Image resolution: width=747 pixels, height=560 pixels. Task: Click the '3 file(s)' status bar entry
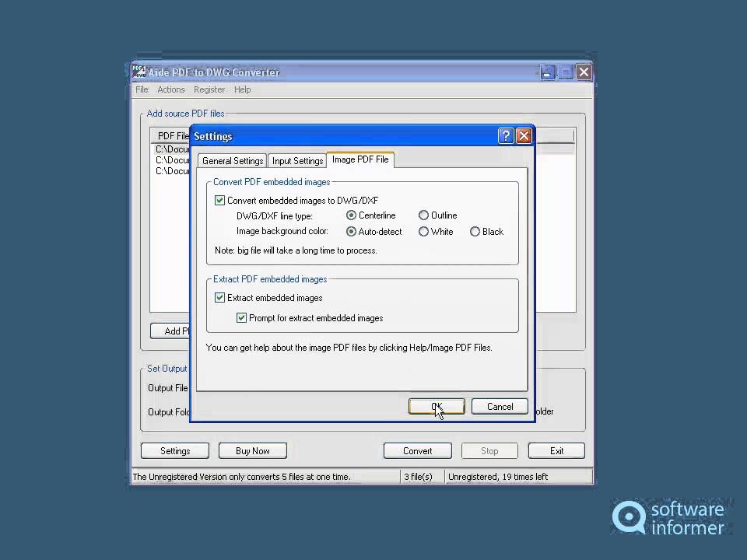pos(418,477)
